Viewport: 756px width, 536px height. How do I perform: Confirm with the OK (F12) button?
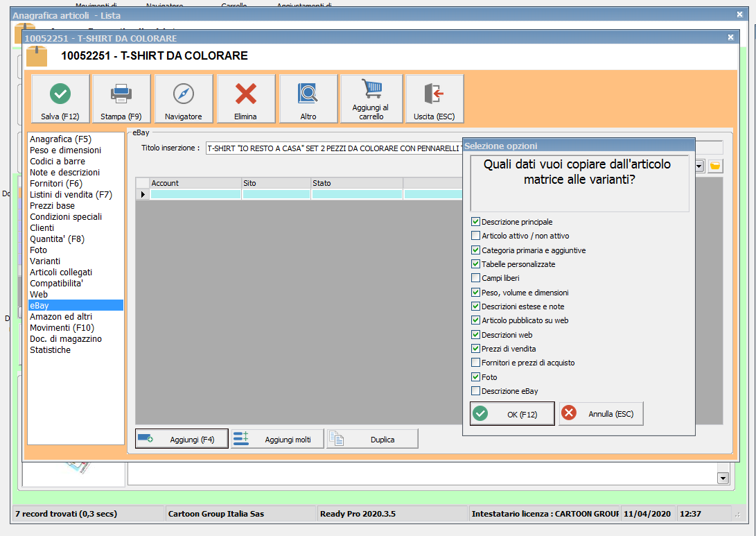(512, 414)
